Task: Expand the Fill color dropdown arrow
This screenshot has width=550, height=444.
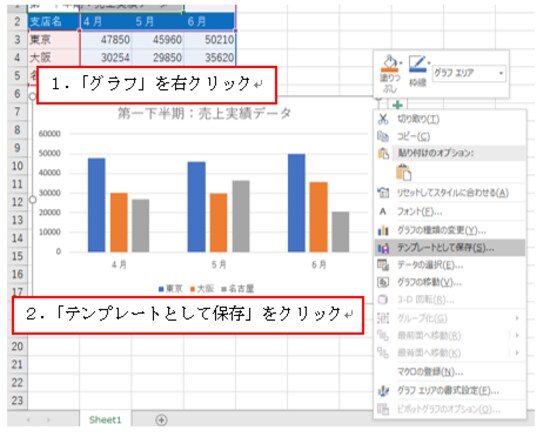Action: (x=401, y=63)
